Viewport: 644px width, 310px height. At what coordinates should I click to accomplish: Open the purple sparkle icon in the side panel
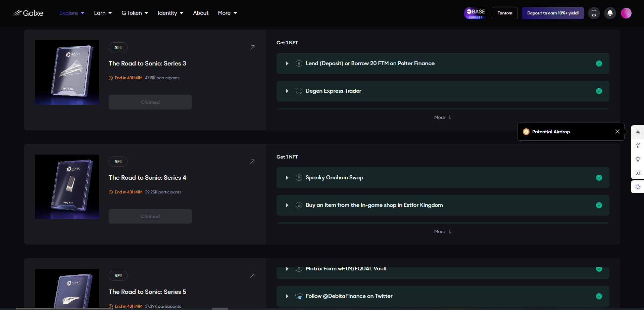coord(638,187)
